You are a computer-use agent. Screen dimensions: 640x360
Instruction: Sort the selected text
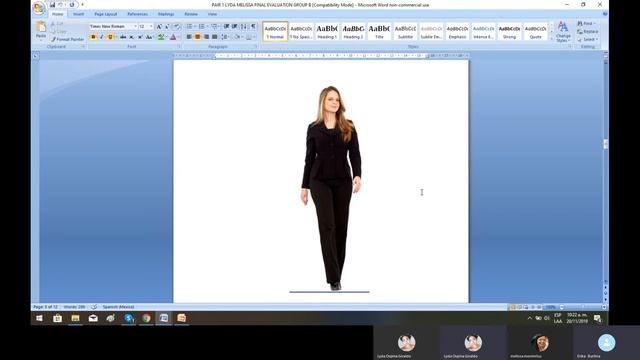click(244, 27)
